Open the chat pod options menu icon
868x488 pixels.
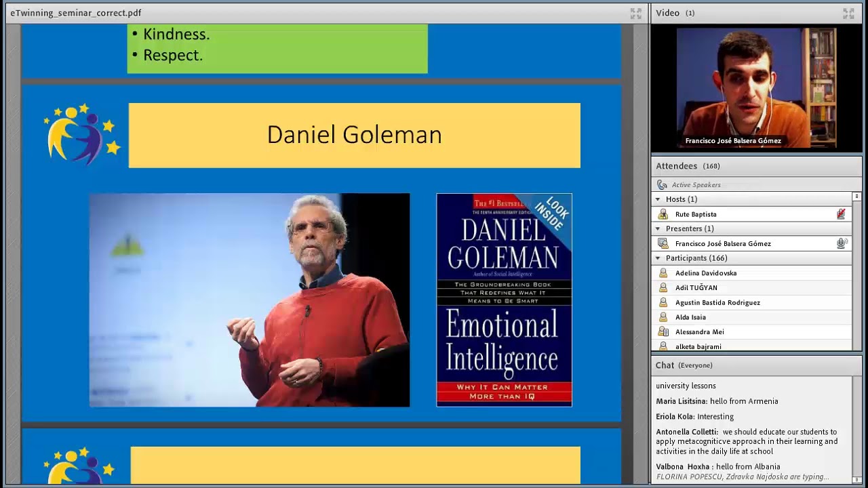coord(857,480)
